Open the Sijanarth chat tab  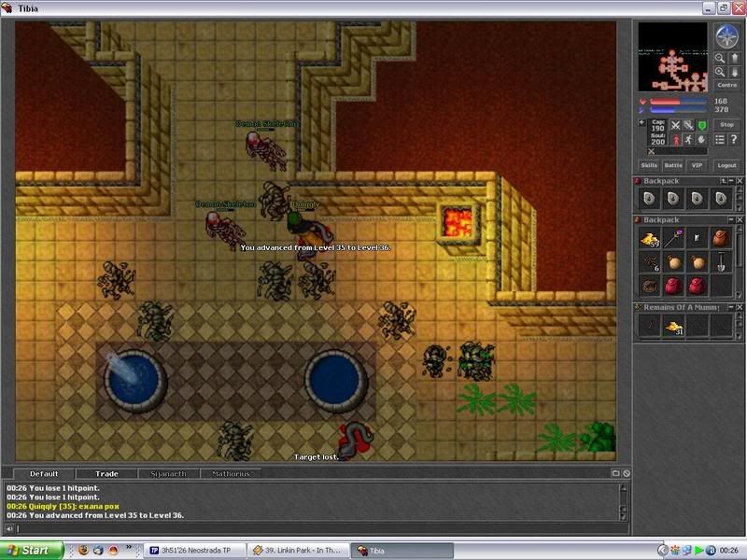[168, 474]
